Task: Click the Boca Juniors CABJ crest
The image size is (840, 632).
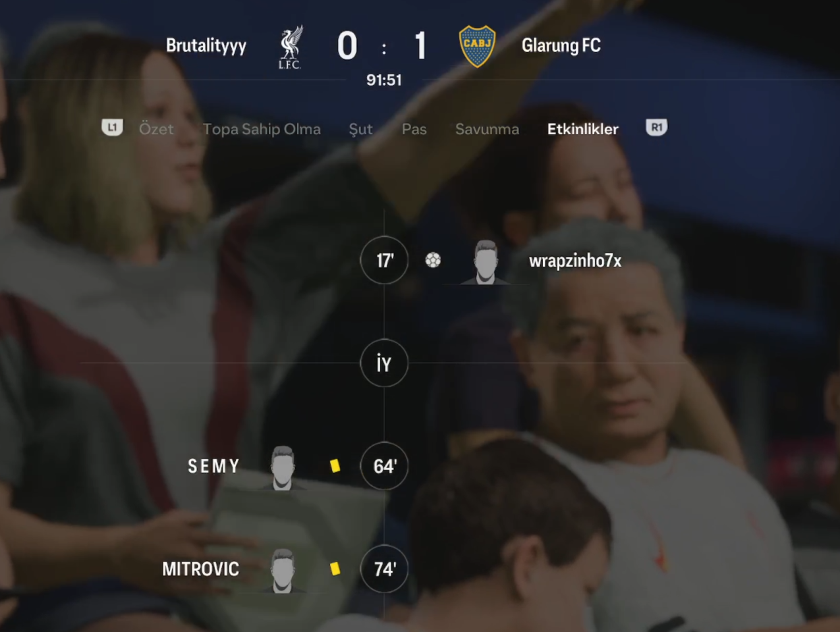Action: pos(477,46)
